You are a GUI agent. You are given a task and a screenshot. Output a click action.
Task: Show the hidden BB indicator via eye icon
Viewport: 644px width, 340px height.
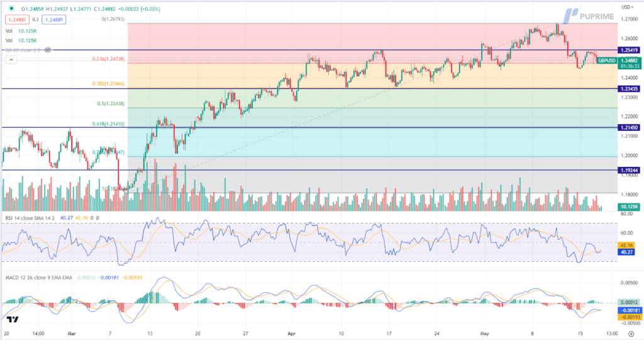(x=48, y=50)
